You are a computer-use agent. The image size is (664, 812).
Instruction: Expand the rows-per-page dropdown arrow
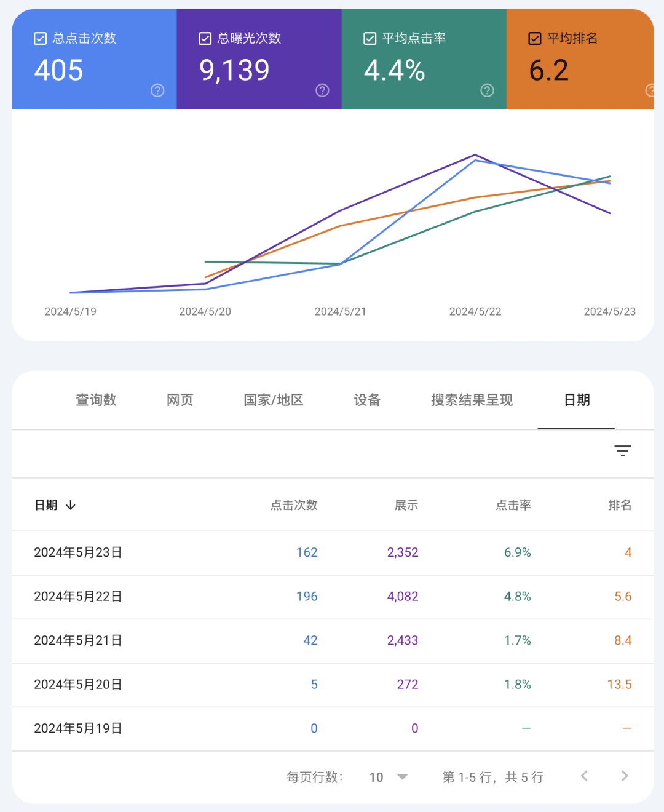pos(403,777)
